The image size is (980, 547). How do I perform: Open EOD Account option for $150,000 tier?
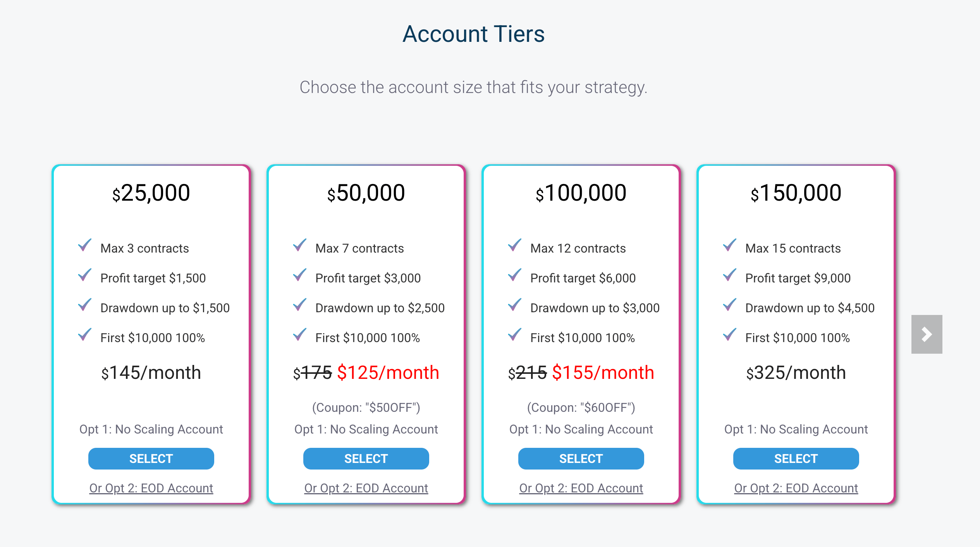coord(796,488)
